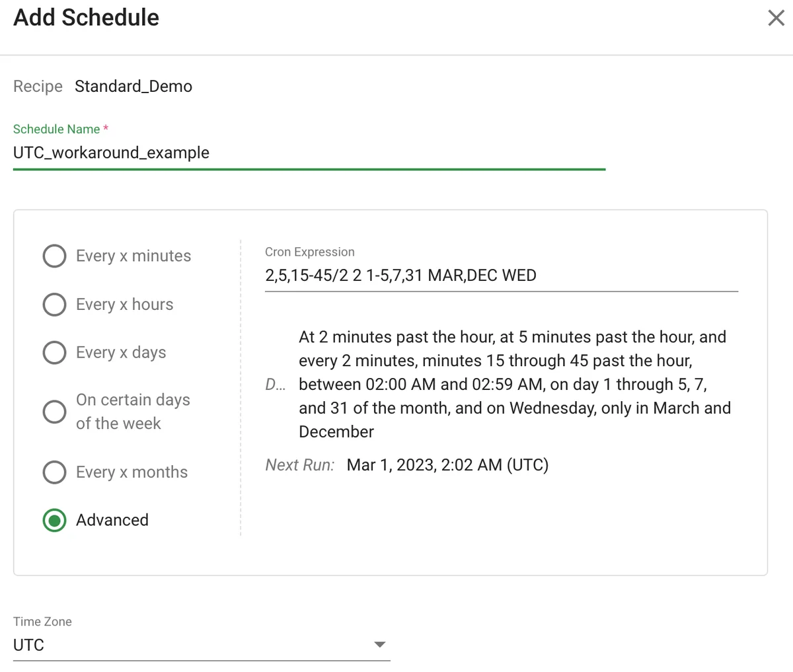Select the Every x minutes radio button
This screenshot has width=793, height=672.
(54, 256)
